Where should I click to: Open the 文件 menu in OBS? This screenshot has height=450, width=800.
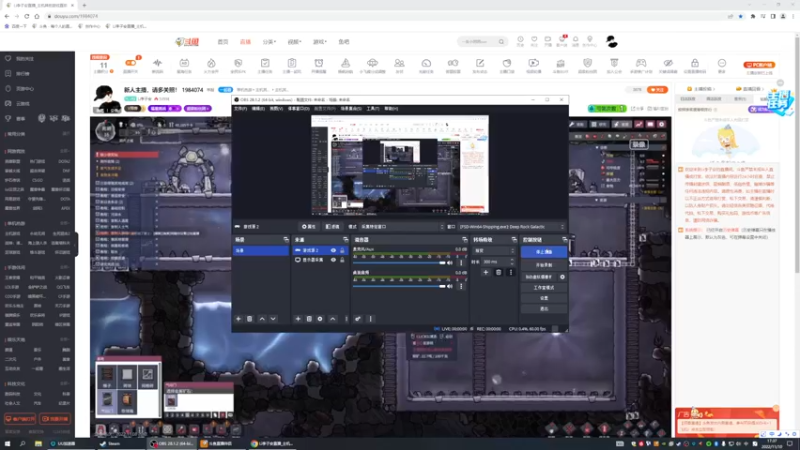coord(240,109)
